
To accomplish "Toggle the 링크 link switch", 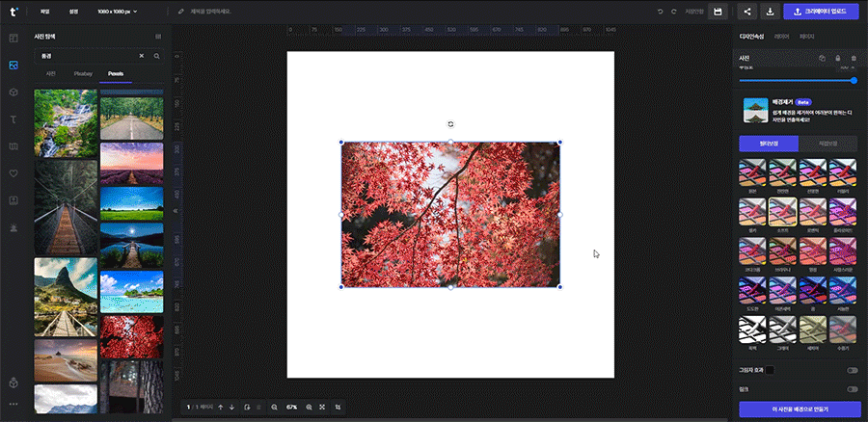I will pos(852,389).
